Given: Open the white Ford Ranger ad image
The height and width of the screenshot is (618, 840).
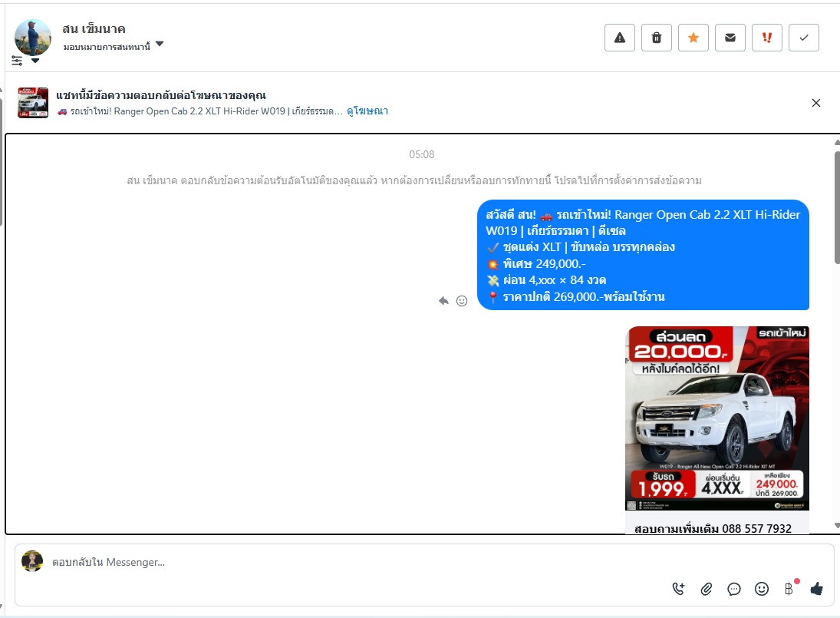Looking at the screenshot, I should tap(717, 418).
